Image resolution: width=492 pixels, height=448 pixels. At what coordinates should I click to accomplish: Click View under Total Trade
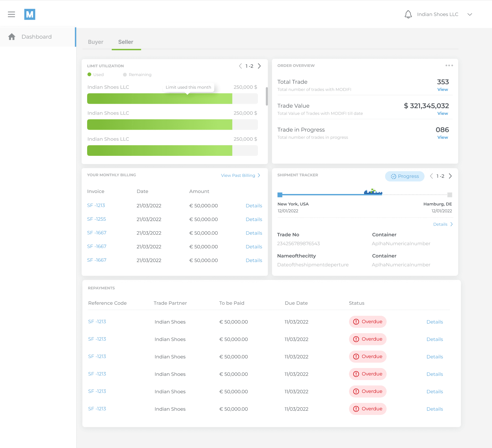tap(443, 89)
